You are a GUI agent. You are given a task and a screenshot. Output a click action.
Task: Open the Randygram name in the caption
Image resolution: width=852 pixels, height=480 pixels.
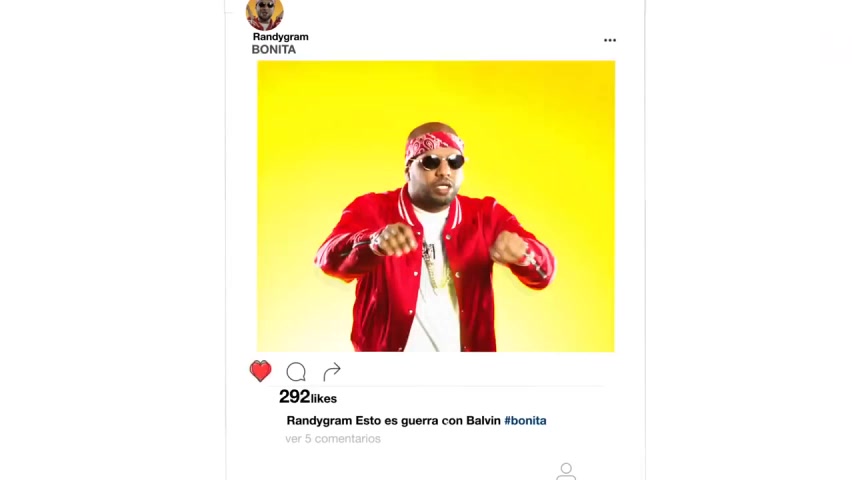point(319,420)
